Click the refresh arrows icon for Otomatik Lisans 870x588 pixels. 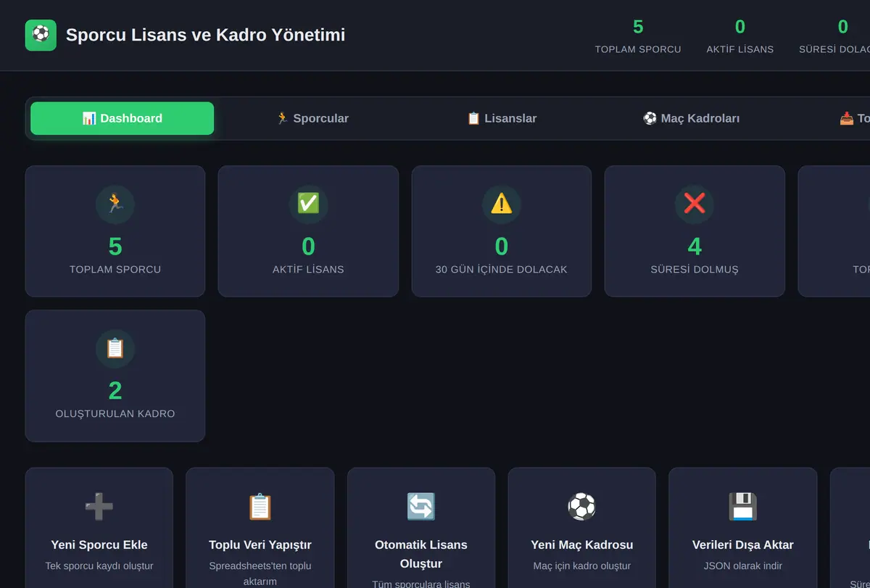click(x=421, y=507)
